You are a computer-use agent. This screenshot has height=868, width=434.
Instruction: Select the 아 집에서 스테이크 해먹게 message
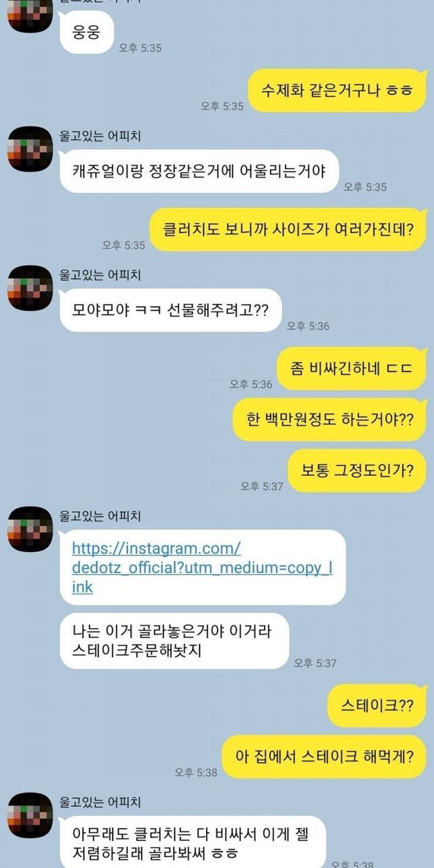[324, 756]
